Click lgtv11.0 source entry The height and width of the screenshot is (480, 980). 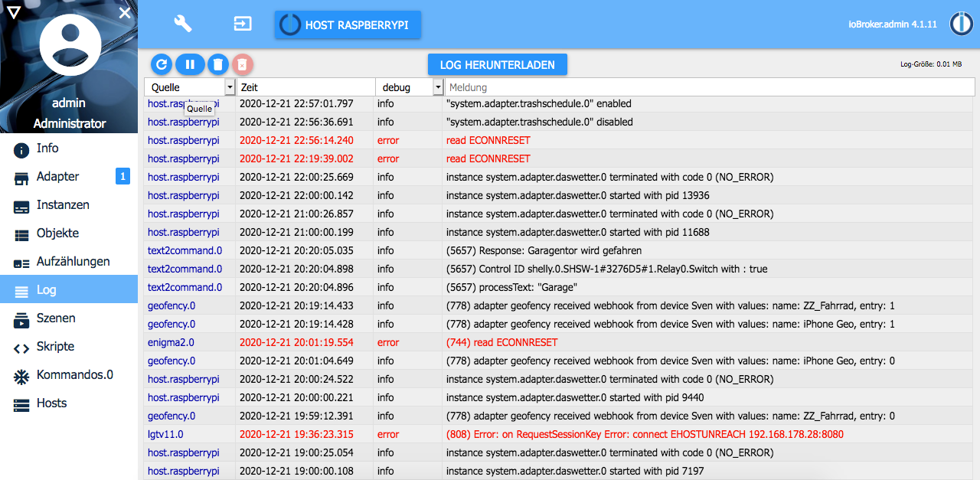pyautogui.click(x=165, y=434)
